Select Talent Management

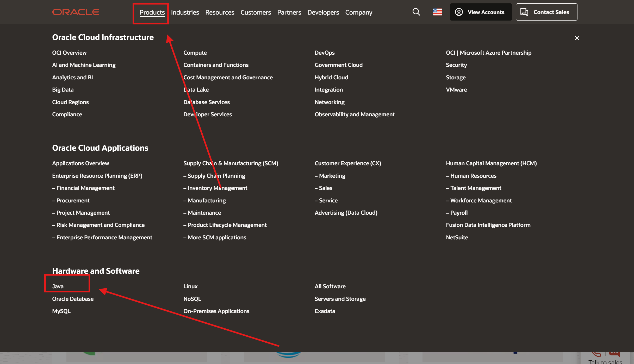click(x=473, y=188)
